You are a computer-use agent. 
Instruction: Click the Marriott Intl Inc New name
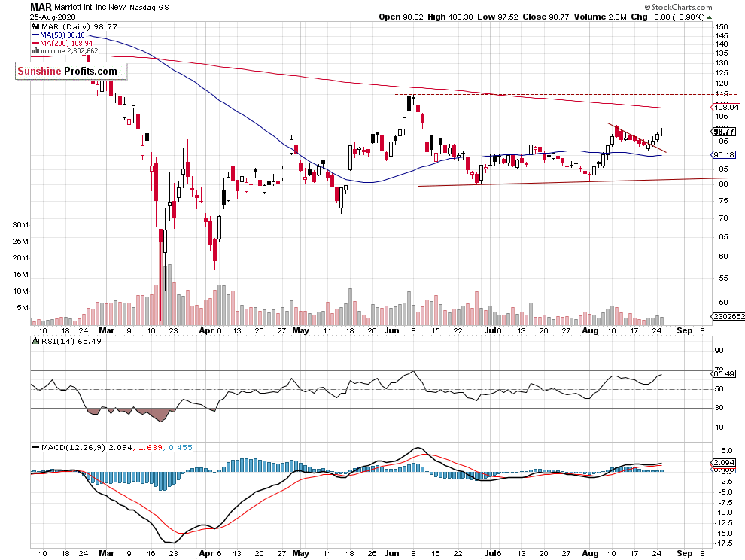(x=90, y=7)
